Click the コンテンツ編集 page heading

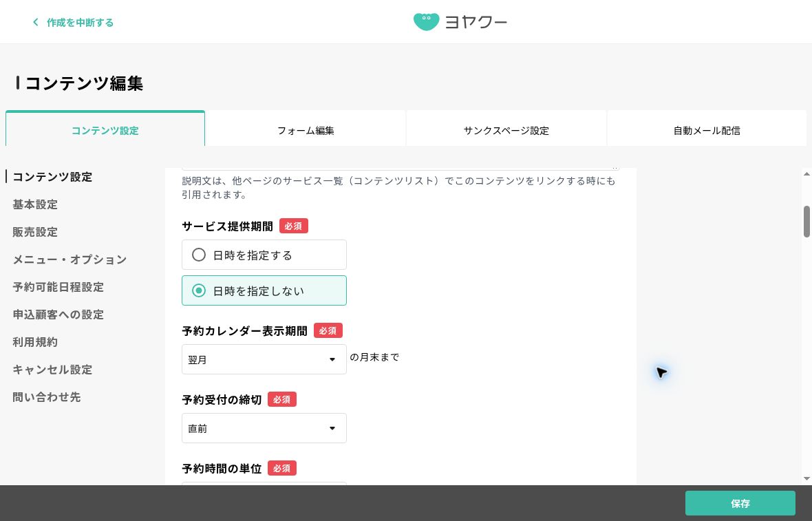point(84,83)
